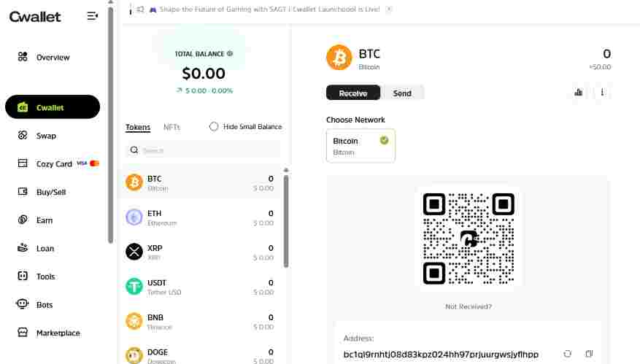Open Cozy Card in the sidebar

(54, 164)
